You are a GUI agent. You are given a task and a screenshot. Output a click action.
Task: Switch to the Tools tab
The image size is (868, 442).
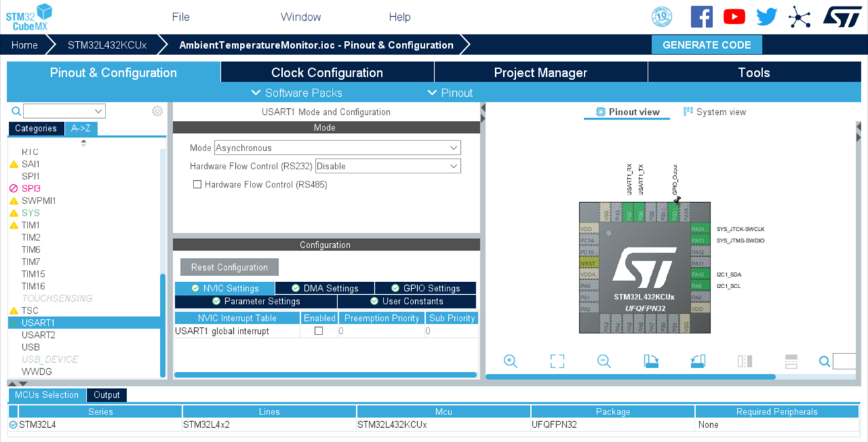[754, 73]
